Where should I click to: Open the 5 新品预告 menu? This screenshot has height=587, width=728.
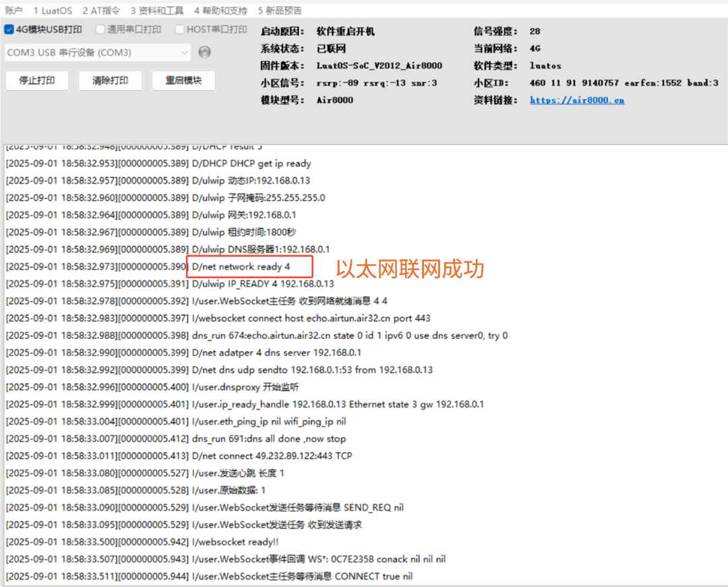[280, 10]
